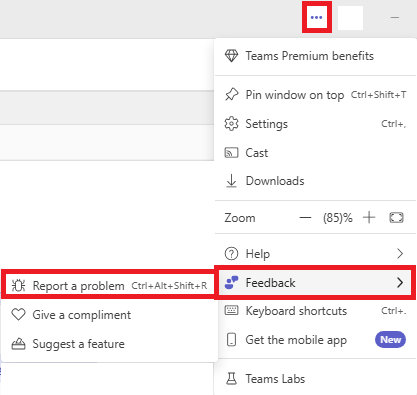Click the keyboard icon
The width and height of the screenshot is (417, 395).
click(x=231, y=311)
